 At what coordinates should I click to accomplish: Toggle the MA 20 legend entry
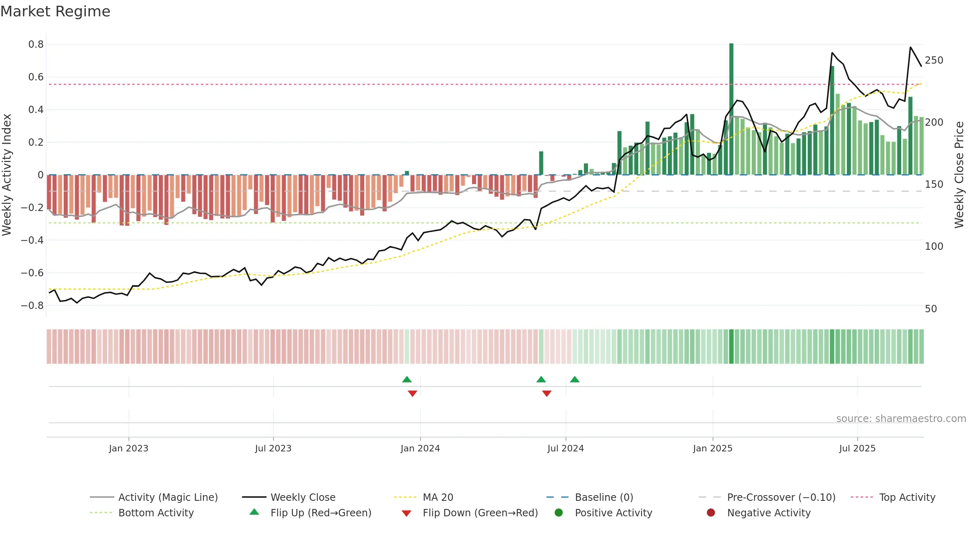423,497
